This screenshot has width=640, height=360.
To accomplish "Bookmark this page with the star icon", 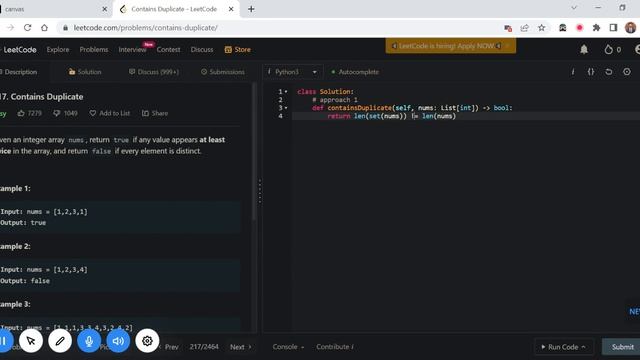I will click(541, 28).
